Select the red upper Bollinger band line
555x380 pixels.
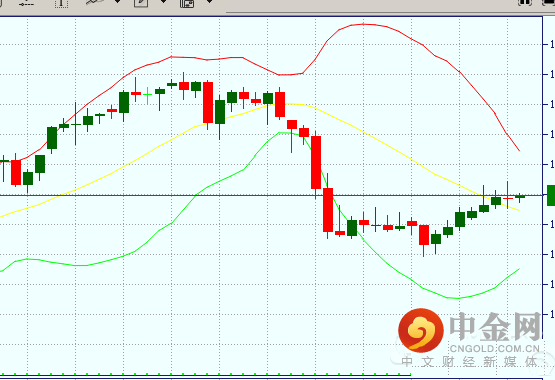pos(364,24)
